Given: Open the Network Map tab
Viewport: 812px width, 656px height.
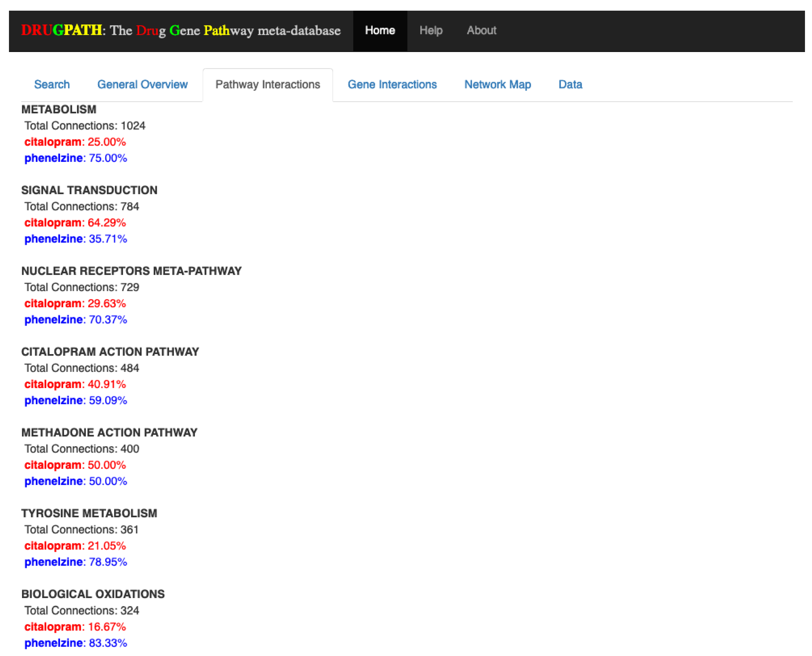Looking at the screenshot, I should coord(497,84).
